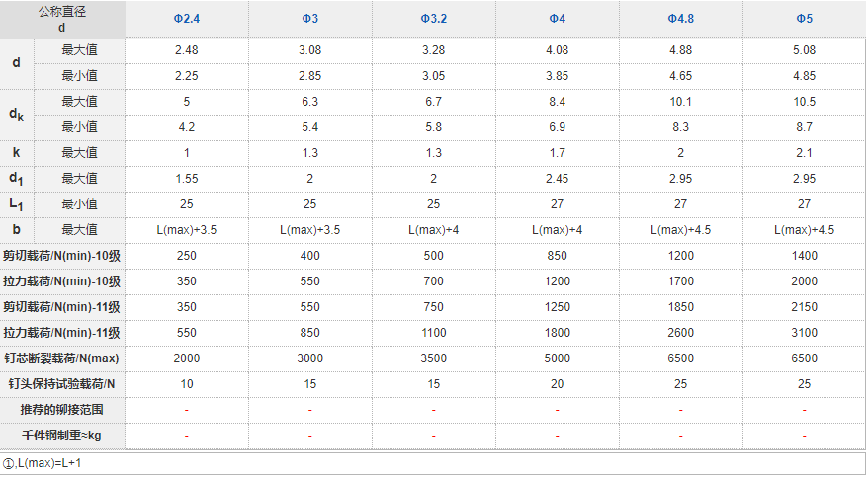
Task: Click the 钉芯断裂载荷/N(max) row label
Action: click(62, 358)
